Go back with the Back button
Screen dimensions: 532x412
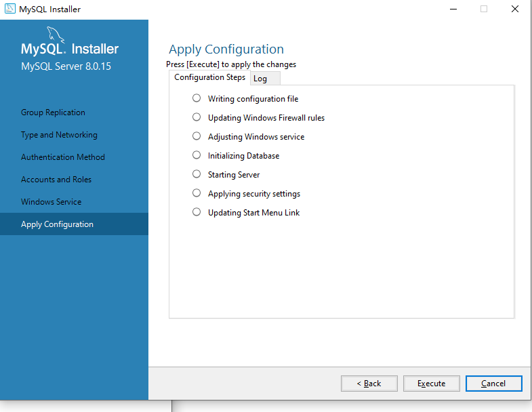(x=369, y=384)
